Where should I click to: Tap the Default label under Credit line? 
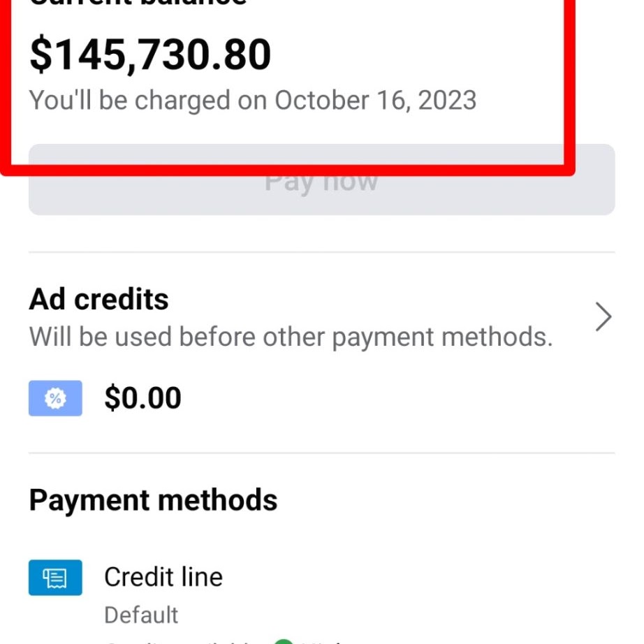[141, 615]
